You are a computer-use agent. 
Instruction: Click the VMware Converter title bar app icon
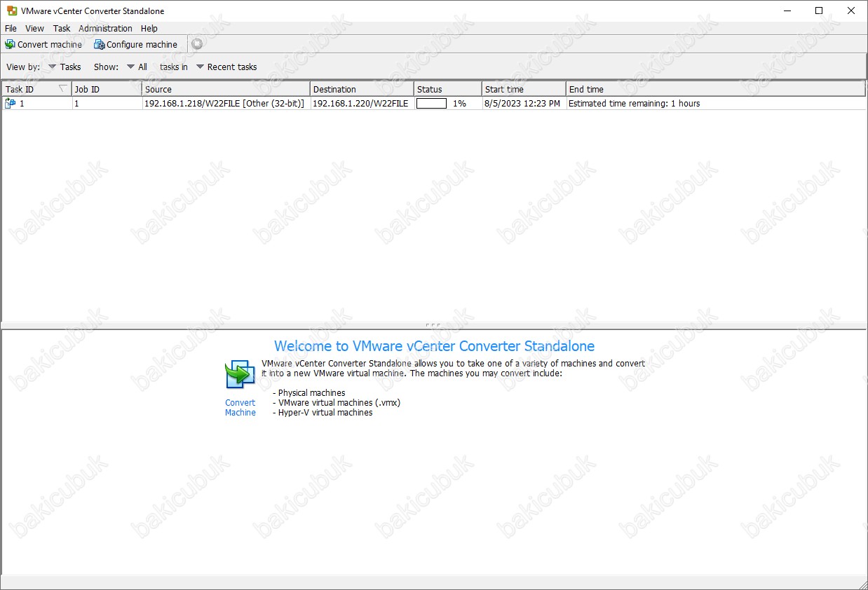coord(12,11)
